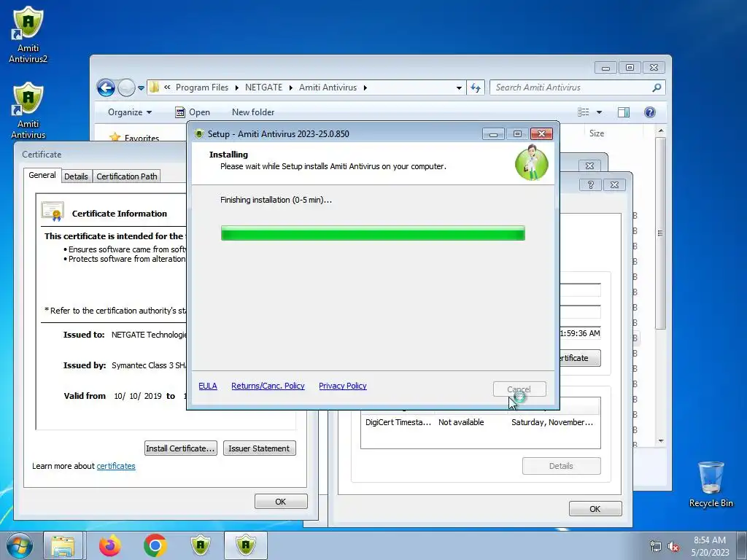Open the view options dropdown arrow

(x=600, y=112)
